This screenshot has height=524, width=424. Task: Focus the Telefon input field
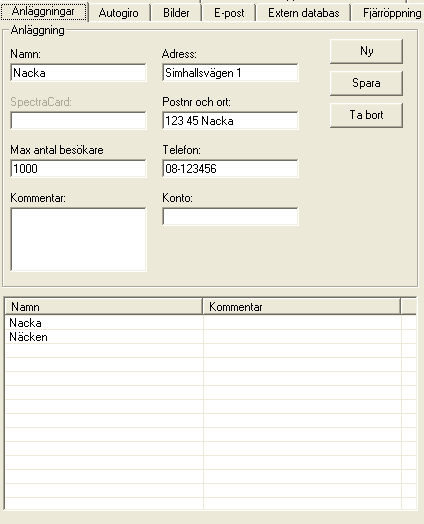(x=230, y=168)
